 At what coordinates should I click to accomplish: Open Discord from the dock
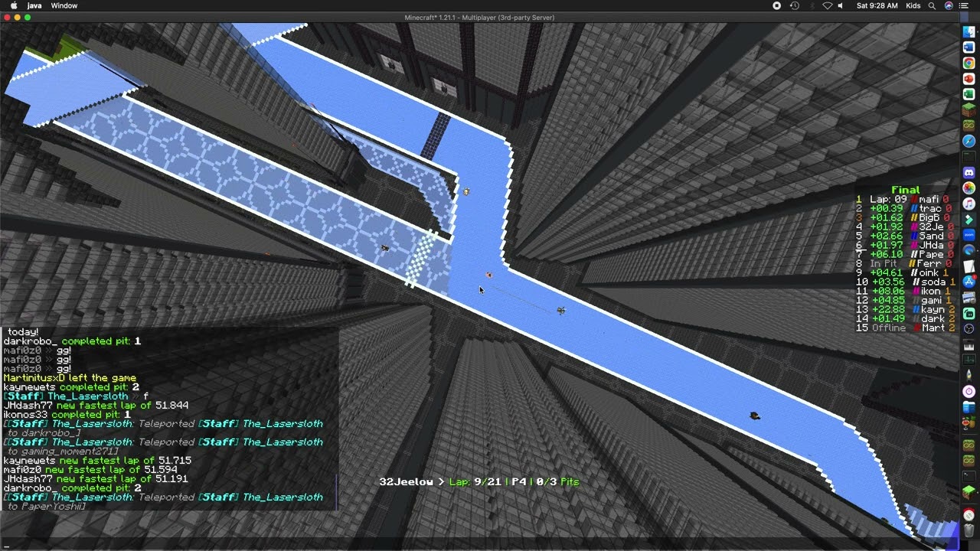pos(969,172)
